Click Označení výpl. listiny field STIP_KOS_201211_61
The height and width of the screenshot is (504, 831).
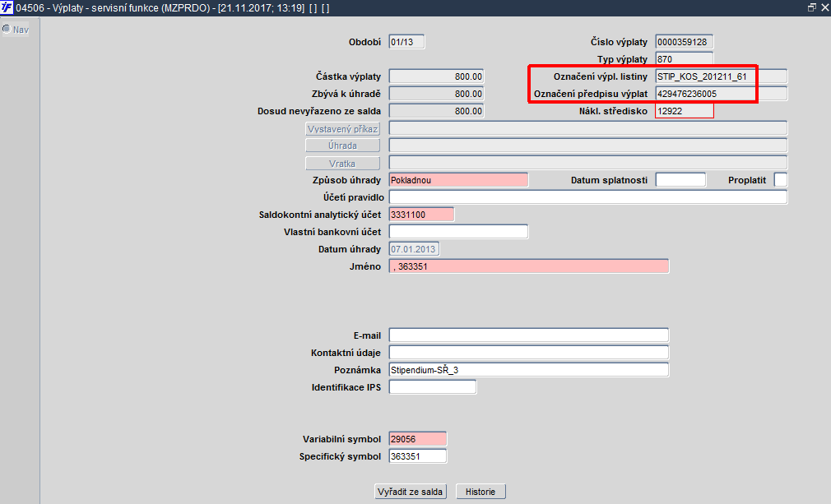722,76
